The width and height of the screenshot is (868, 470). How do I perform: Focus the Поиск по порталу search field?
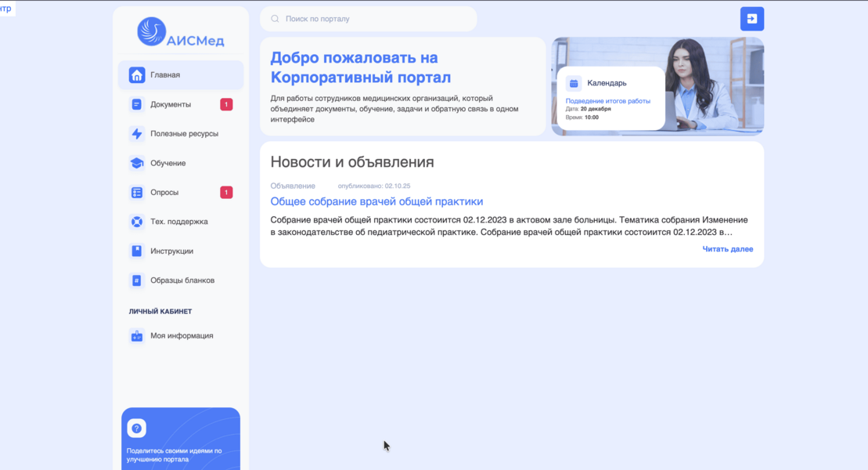click(x=369, y=19)
